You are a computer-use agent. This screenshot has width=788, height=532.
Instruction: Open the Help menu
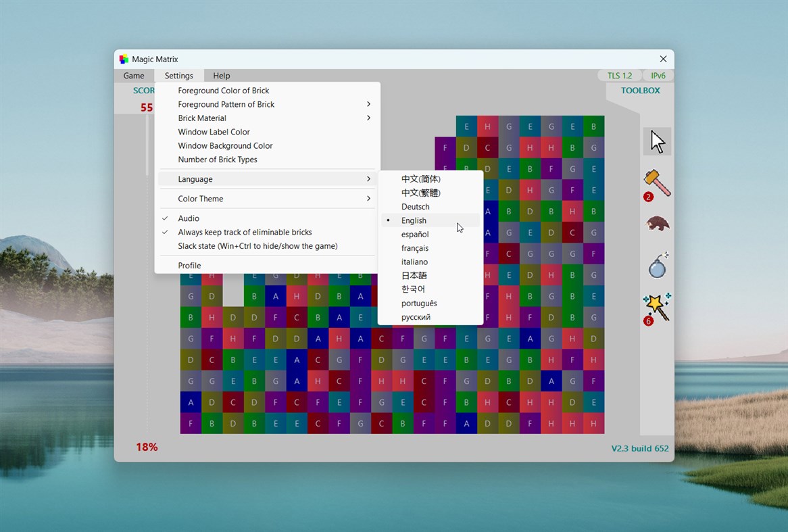click(x=221, y=76)
